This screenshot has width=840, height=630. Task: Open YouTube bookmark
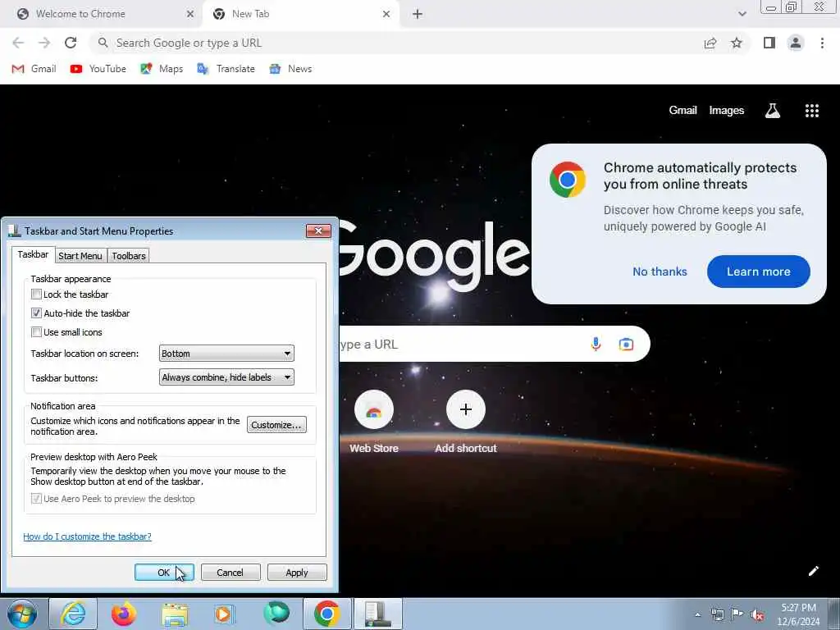pos(98,69)
